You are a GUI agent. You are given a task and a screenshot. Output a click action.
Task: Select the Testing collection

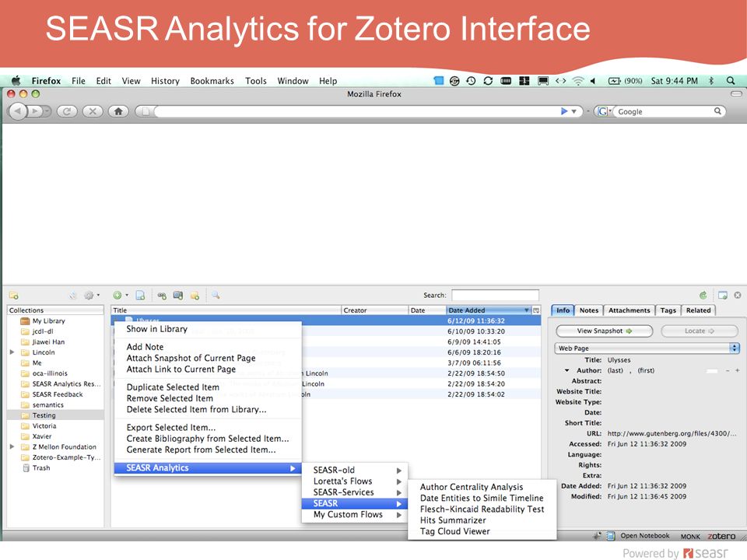click(56, 415)
